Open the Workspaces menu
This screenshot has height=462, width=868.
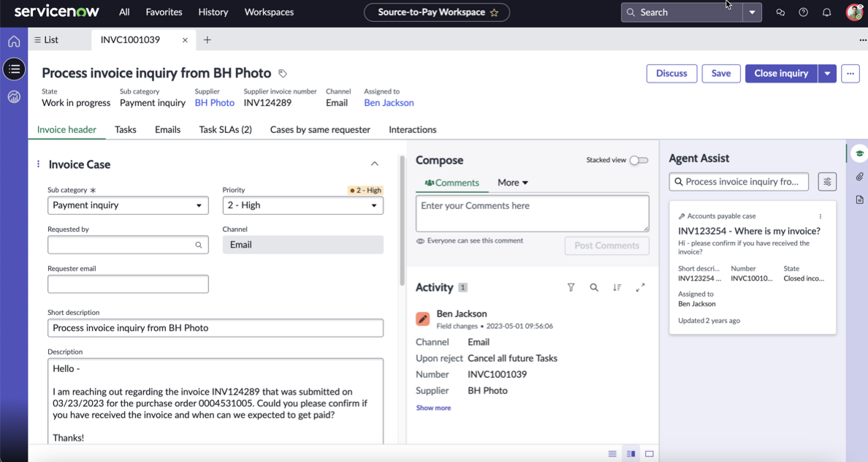tap(269, 12)
